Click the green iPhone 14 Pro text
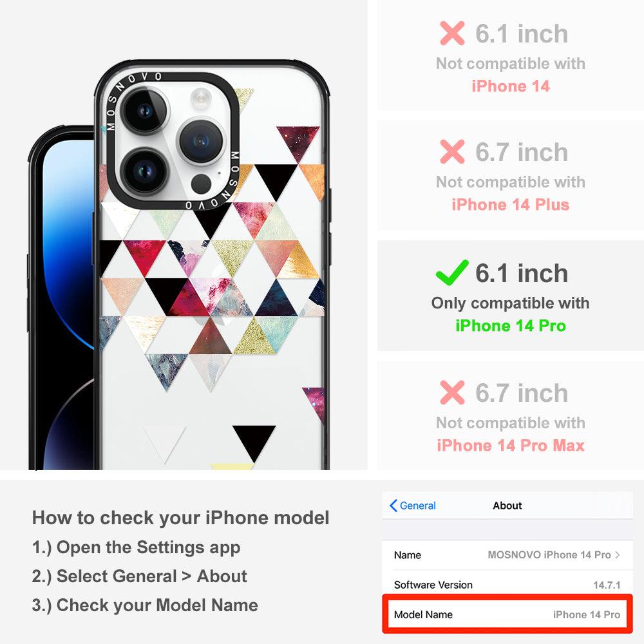 tap(511, 326)
